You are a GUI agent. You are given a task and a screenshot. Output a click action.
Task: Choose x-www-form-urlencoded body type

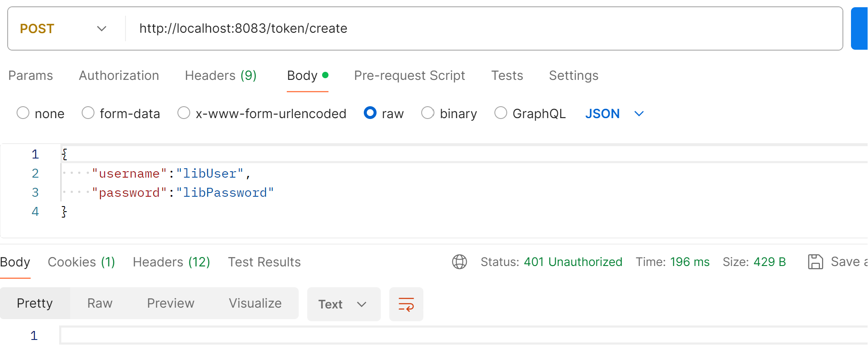click(x=184, y=113)
